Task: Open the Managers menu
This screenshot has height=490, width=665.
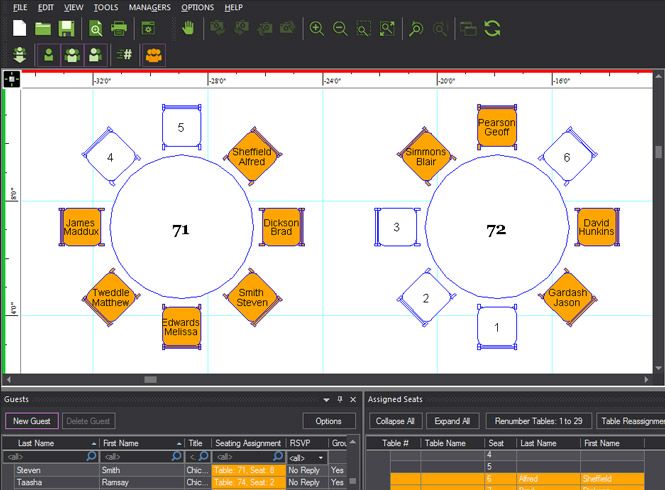Action: (150, 7)
